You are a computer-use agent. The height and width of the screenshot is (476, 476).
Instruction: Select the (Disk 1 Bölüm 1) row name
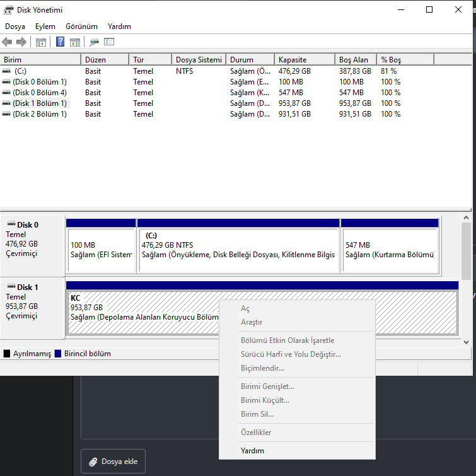pos(40,103)
